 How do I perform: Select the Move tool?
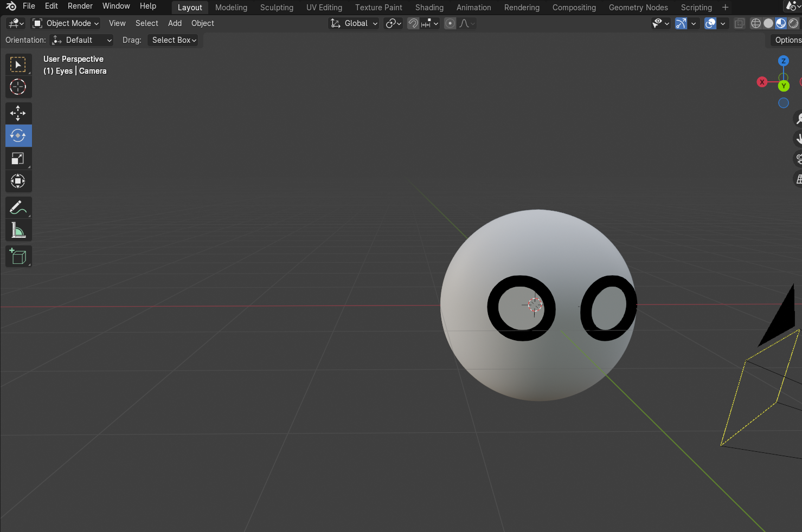18,113
